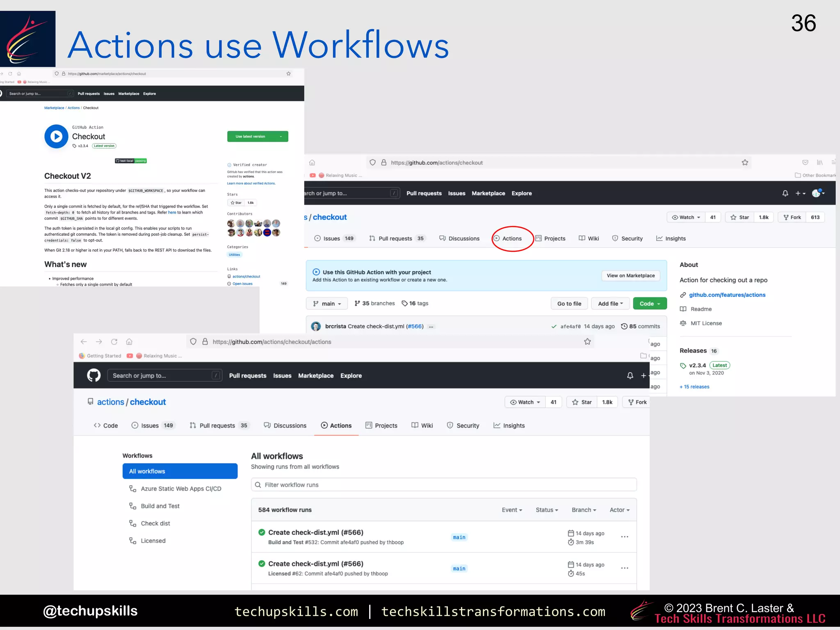Star the actions/checkout repository

pos(582,402)
